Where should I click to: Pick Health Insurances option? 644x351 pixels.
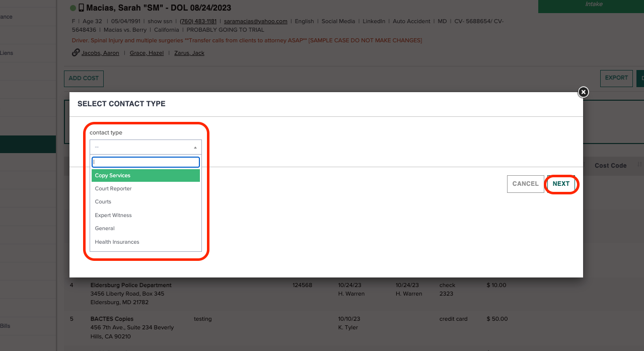click(146, 242)
